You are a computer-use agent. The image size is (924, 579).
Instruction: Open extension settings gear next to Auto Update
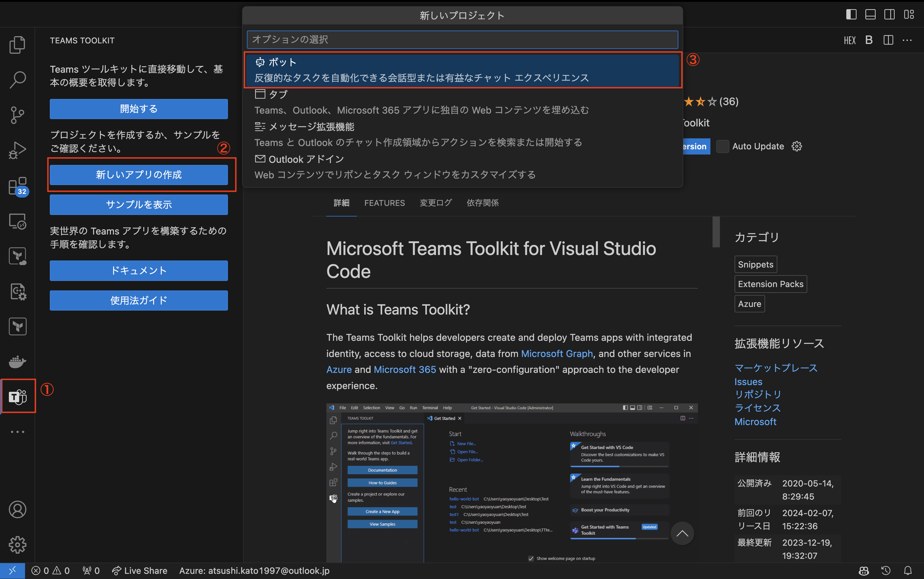(797, 146)
